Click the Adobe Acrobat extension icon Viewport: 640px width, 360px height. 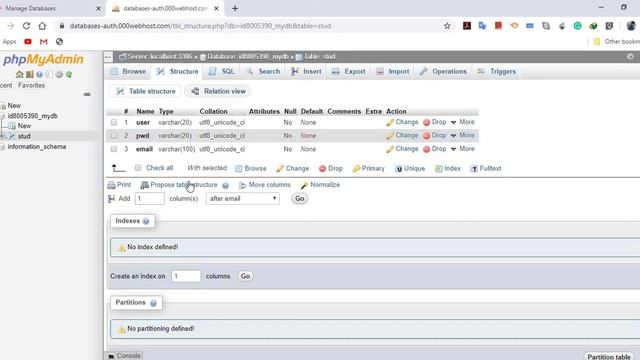pos(467,26)
